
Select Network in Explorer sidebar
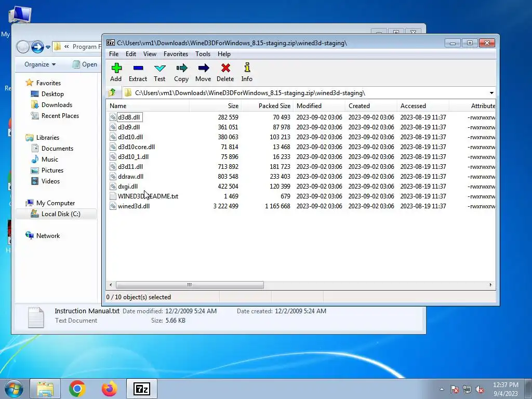43,236
